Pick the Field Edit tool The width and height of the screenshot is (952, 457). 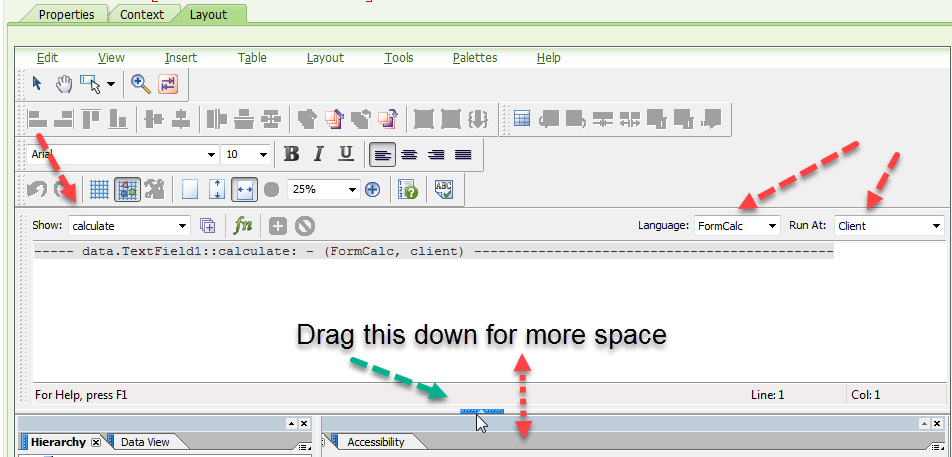91,84
